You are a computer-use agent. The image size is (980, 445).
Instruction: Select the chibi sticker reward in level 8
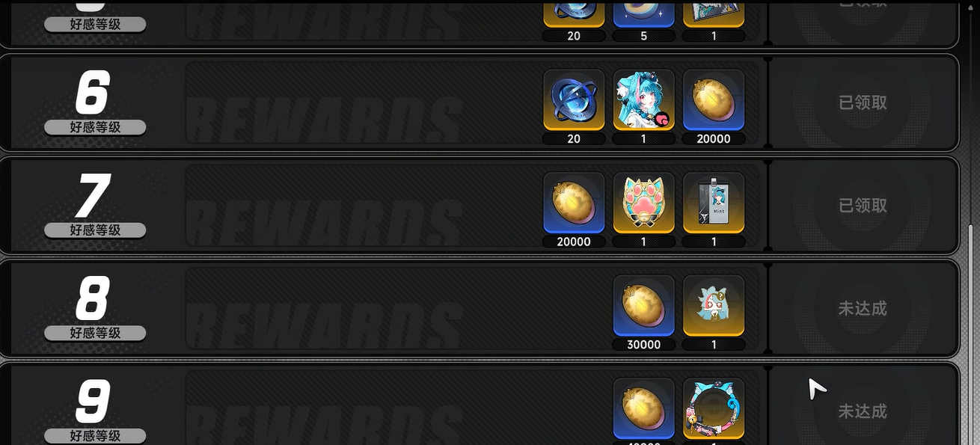tap(714, 306)
